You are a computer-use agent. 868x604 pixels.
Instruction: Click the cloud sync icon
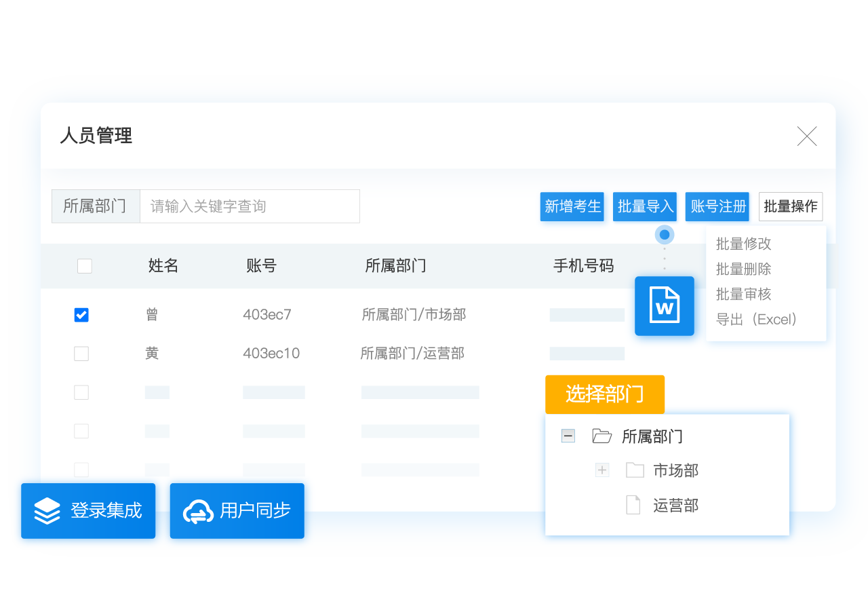point(199,512)
